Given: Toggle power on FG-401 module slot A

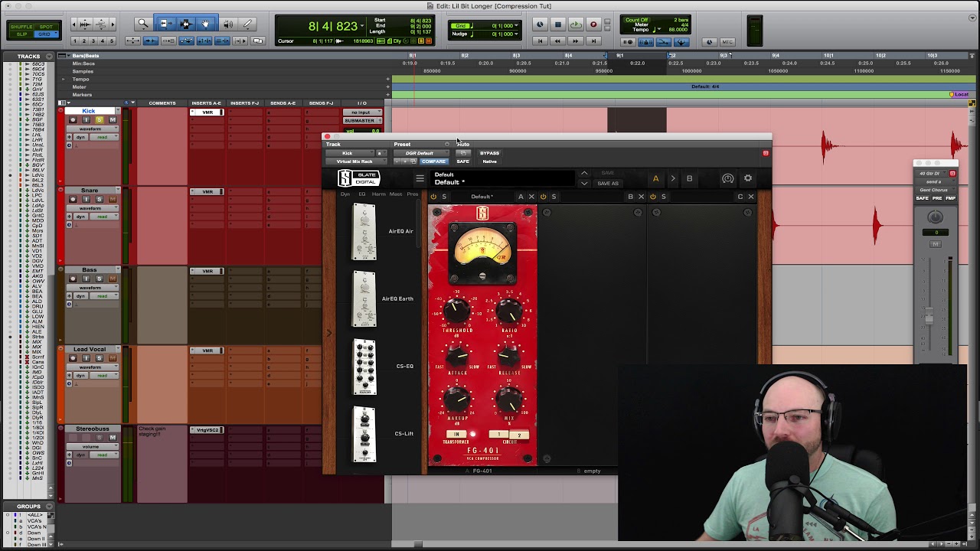Looking at the screenshot, I should 433,197.
